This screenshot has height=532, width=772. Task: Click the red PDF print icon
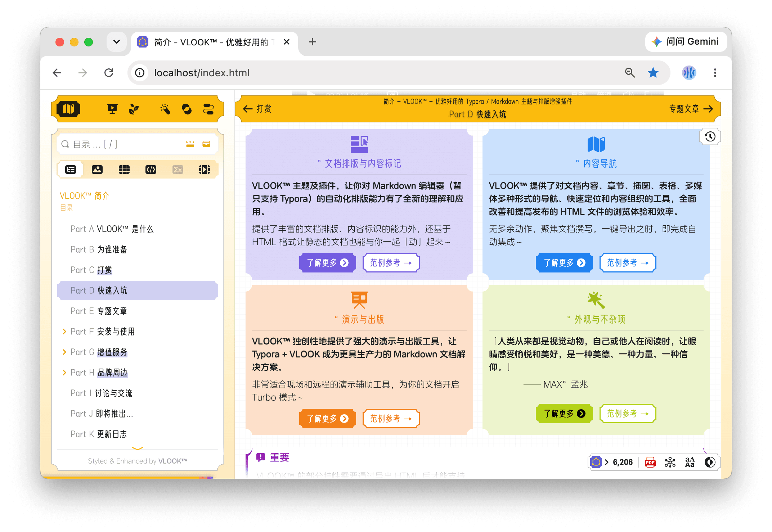(650, 462)
